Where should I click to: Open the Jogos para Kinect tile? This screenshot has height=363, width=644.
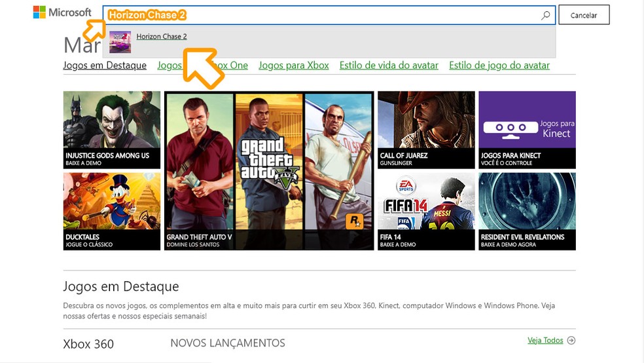527,130
